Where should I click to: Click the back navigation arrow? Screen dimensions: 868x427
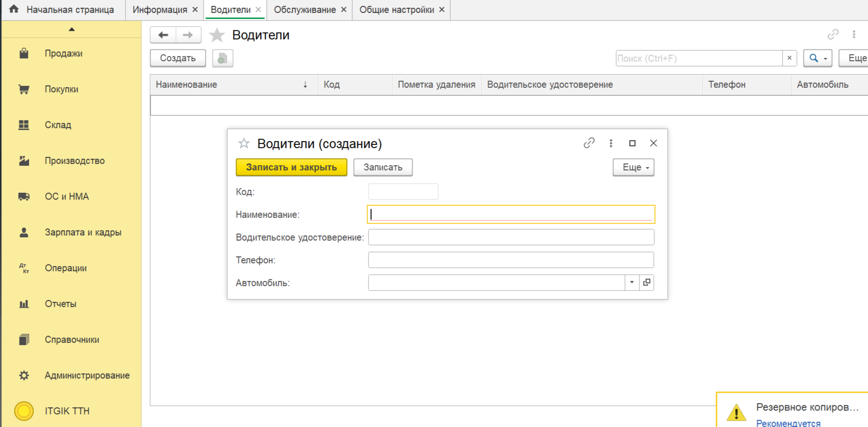(163, 35)
